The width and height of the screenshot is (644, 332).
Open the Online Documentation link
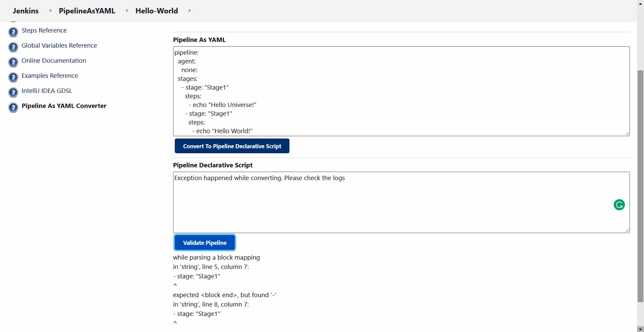(54, 61)
